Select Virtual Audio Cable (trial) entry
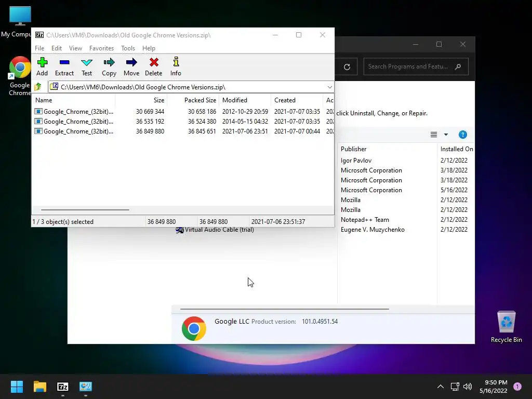Image resolution: width=532 pixels, height=399 pixels. point(215,230)
